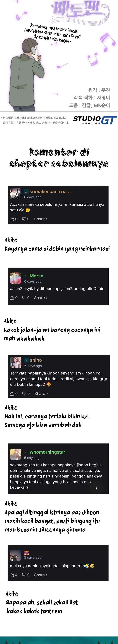Click thumbs-up on Marsx's comment

[12, 298]
